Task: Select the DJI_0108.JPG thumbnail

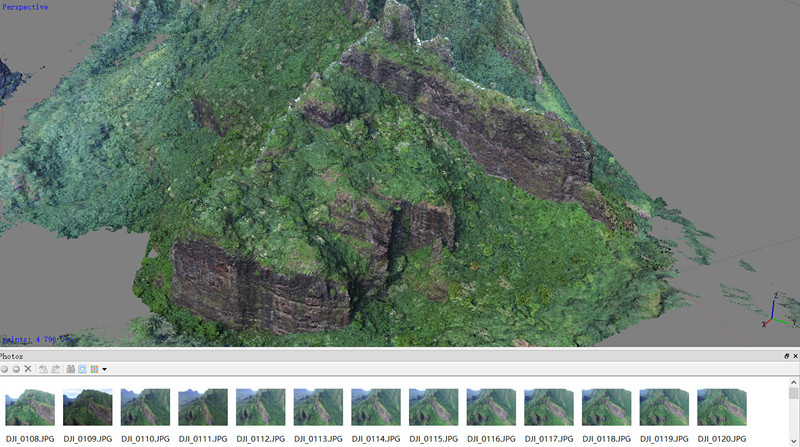Action: point(30,407)
